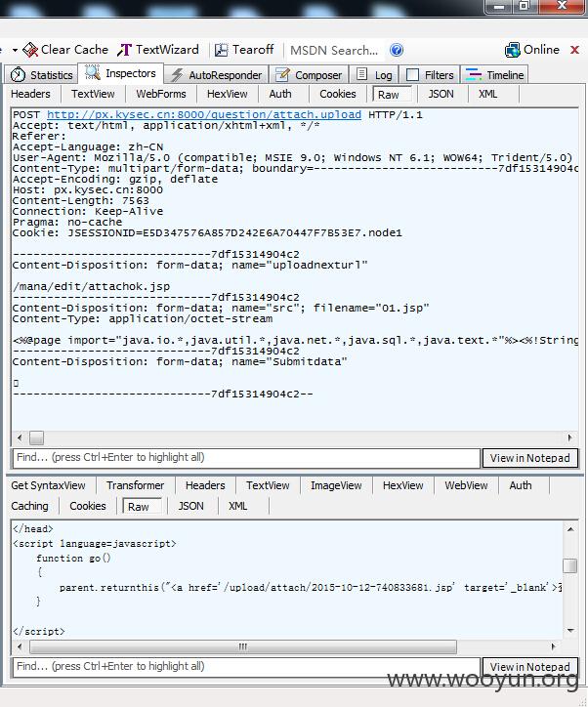Open the AutoResponder tab
This screenshot has width=588, height=707.
tap(217, 75)
